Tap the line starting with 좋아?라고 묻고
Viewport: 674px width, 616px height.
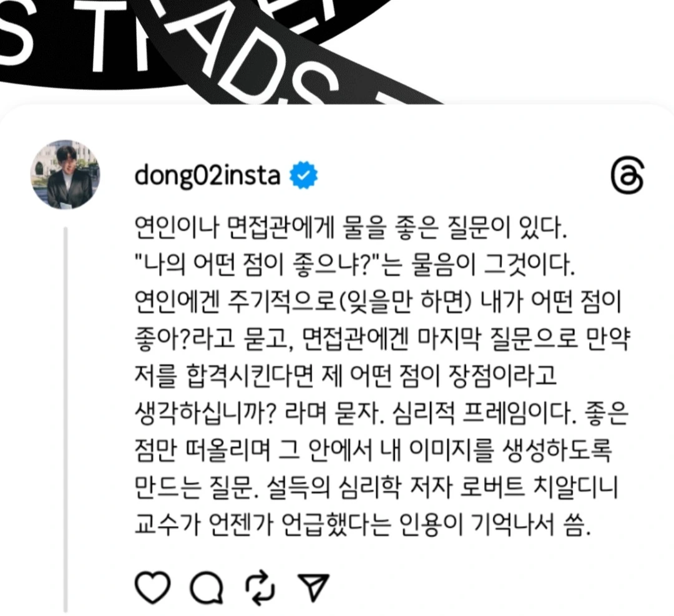(x=382, y=340)
